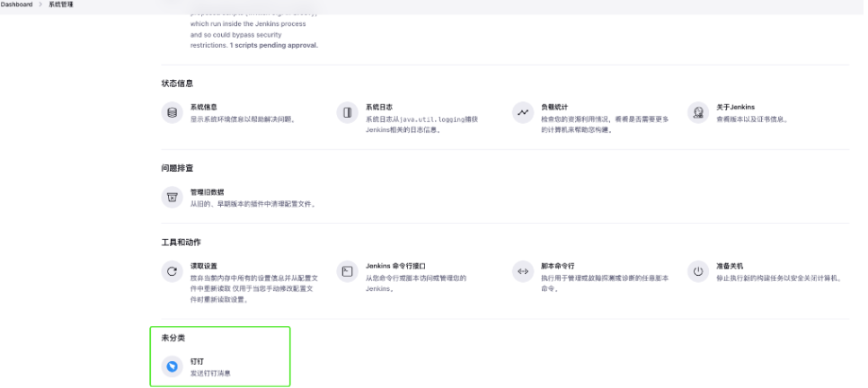Click the 状态信息 section heading
868x388 pixels.
pyautogui.click(x=177, y=84)
